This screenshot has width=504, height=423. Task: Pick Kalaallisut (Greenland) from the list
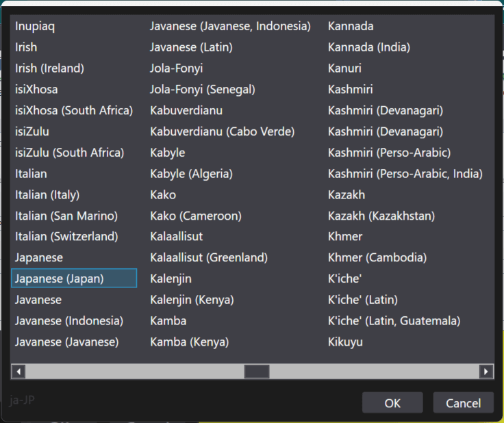(x=209, y=258)
